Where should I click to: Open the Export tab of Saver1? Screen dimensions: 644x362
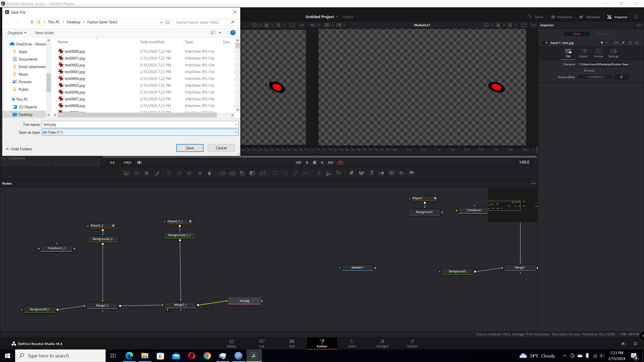583,53
